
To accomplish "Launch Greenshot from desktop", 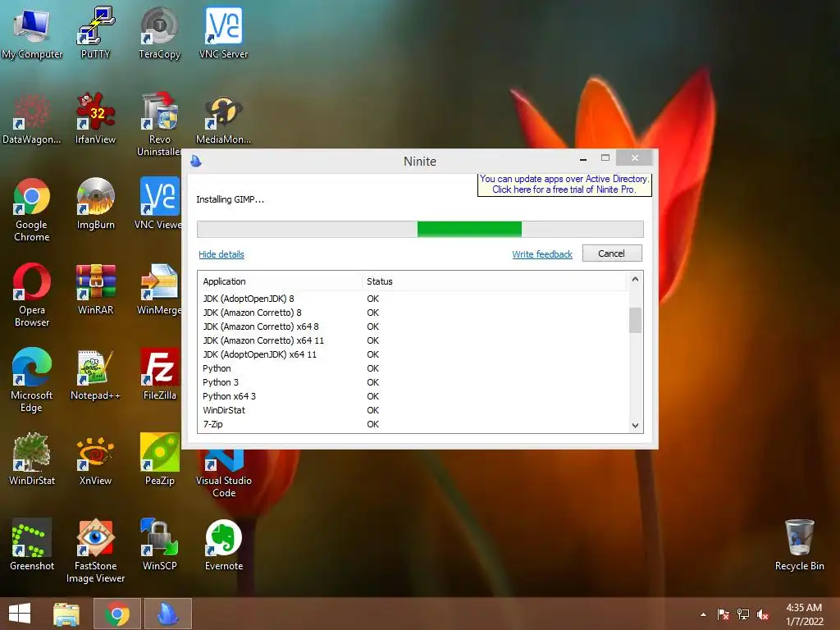I will [32, 545].
